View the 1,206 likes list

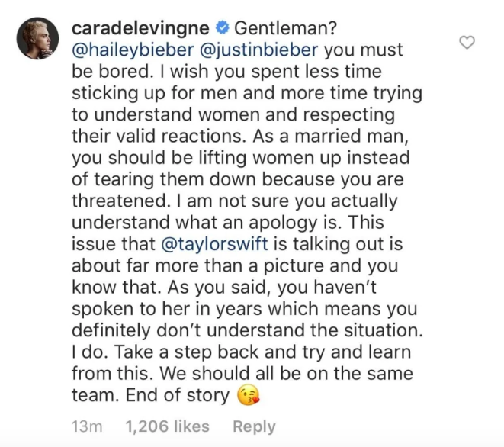coord(167,426)
